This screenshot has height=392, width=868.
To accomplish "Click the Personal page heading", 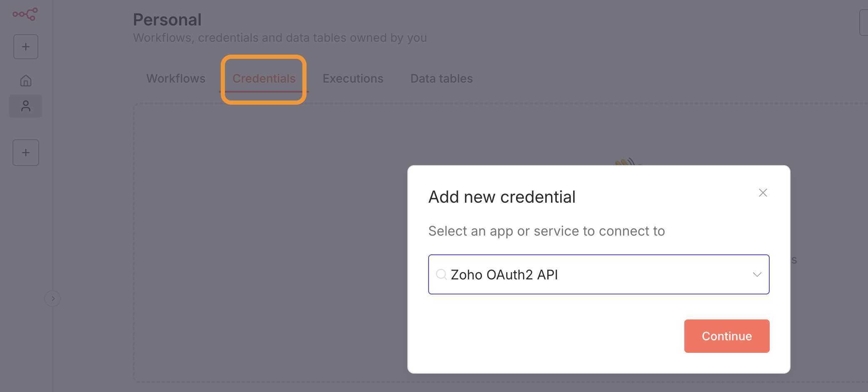I will coord(167,20).
